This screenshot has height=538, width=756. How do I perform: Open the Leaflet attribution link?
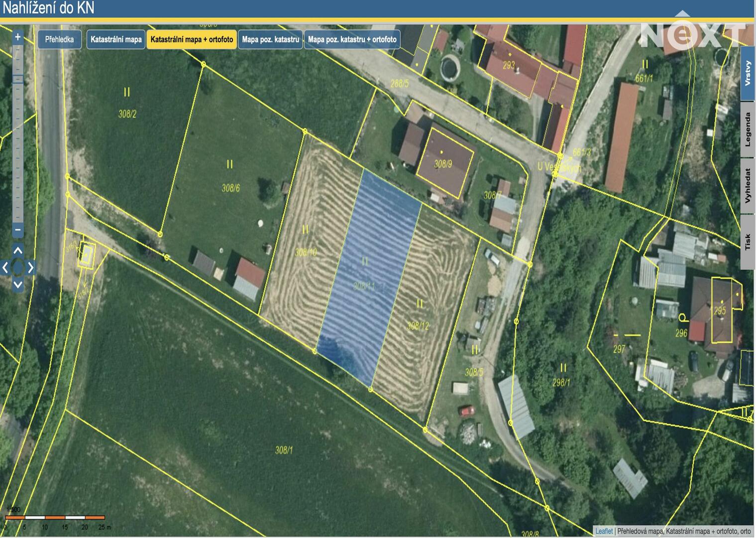(x=604, y=531)
